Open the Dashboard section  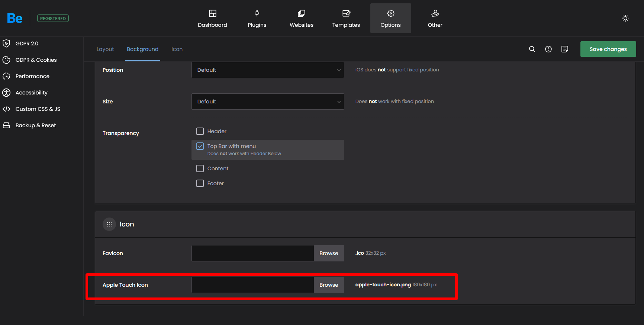tap(212, 18)
